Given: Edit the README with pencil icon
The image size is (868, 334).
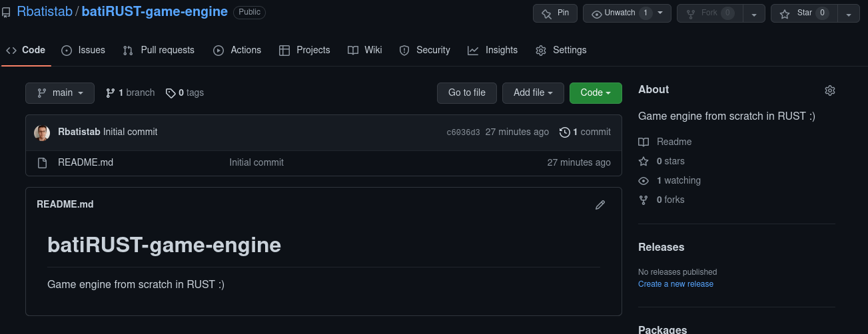Looking at the screenshot, I should click(600, 205).
